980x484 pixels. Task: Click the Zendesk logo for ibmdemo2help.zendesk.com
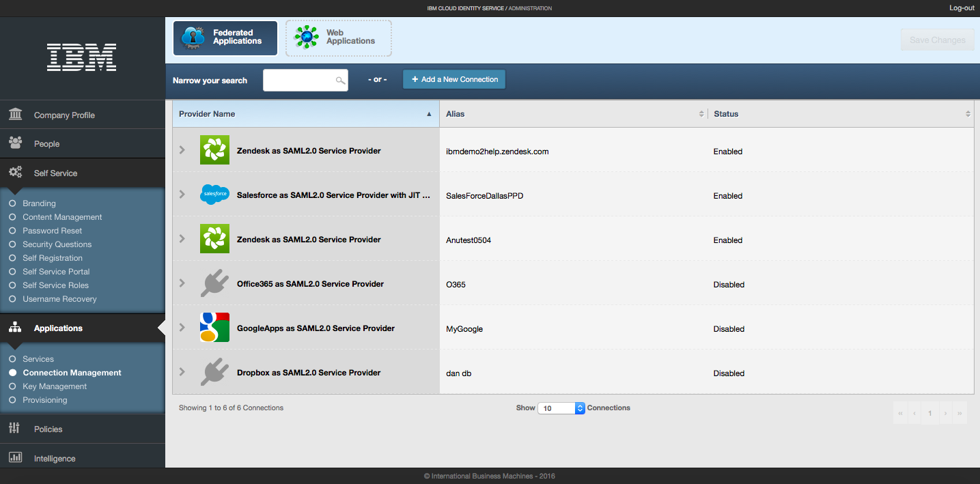point(214,150)
